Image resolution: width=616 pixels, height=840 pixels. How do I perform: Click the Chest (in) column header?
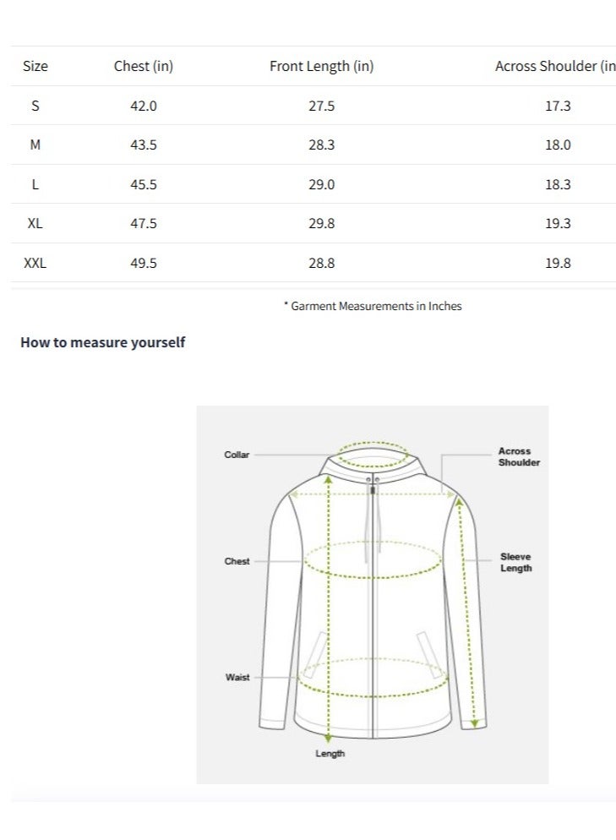point(144,66)
